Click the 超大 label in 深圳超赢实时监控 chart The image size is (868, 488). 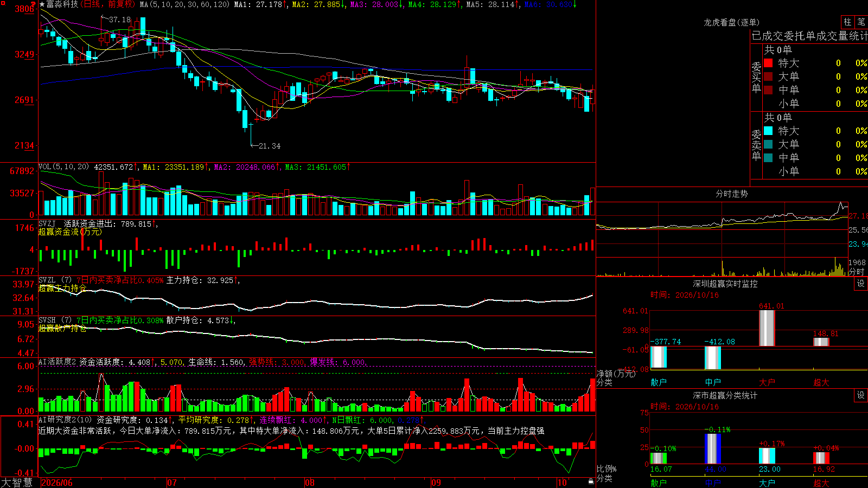[821, 382]
